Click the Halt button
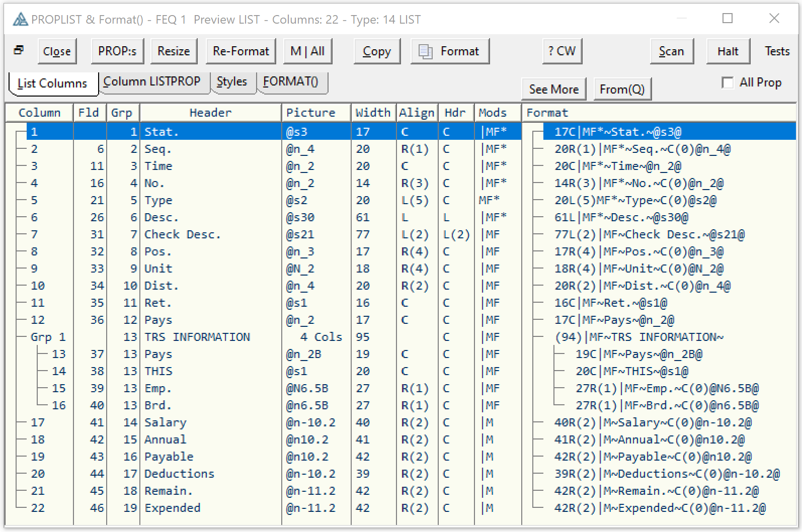Screen dimensions: 802x532 pyautogui.click(x=728, y=51)
